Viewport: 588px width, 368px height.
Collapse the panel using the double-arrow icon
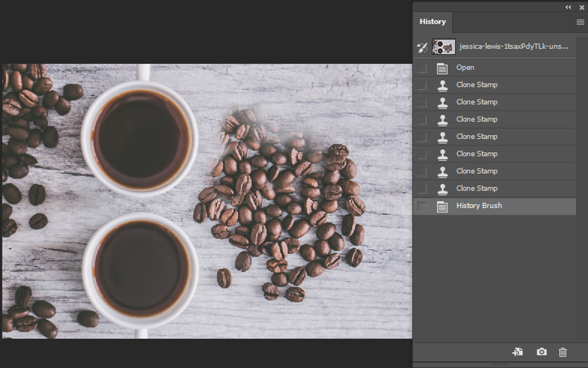(567, 7)
